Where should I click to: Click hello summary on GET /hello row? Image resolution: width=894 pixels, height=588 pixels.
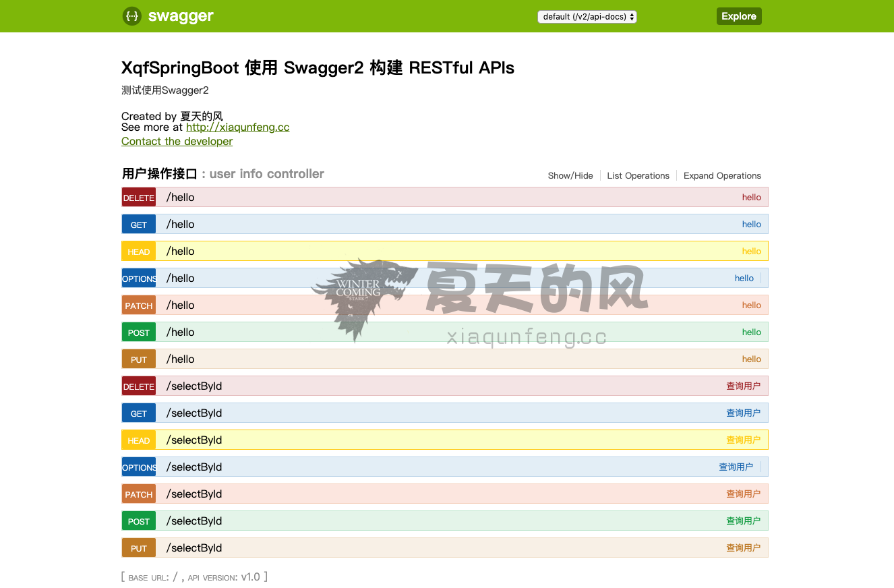tap(752, 225)
